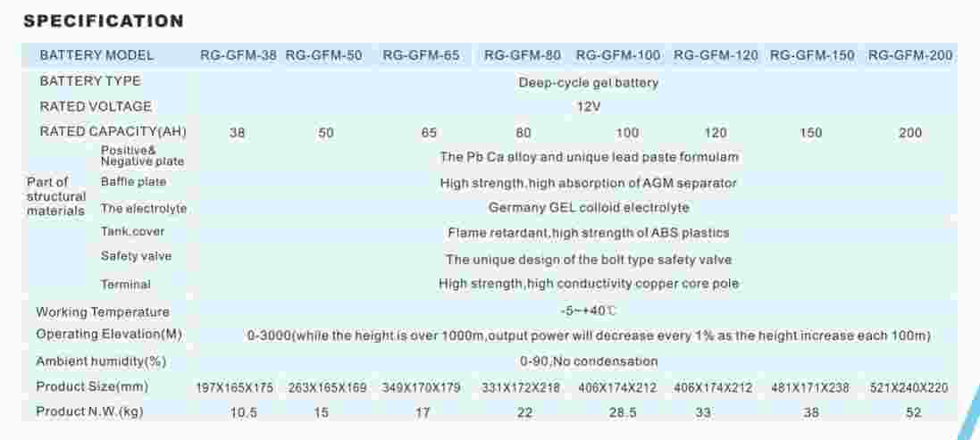Select the AGM separator description
This screenshot has width=980, height=440.
[x=588, y=184]
